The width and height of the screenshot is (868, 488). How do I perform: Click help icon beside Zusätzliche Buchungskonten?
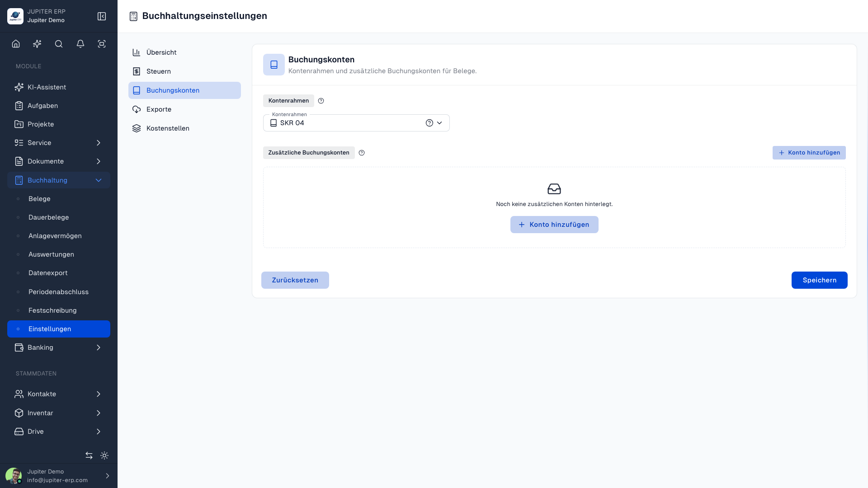(x=362, y=153)
